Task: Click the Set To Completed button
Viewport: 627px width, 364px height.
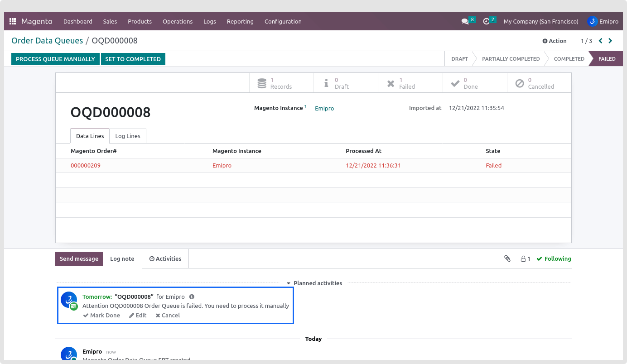Action: pyautogui.click(x=133, y=59)
